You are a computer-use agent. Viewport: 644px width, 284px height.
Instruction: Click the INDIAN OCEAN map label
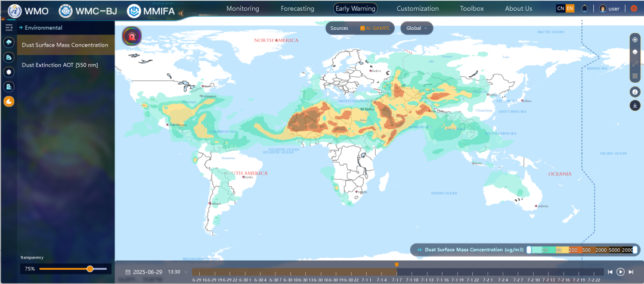(x=444, y=193)
